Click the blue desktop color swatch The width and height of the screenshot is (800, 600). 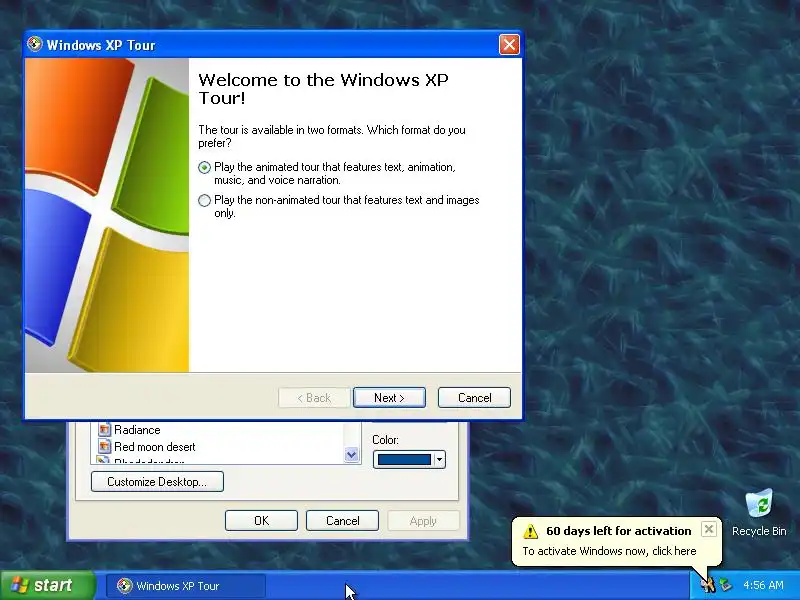[x=404, y=460]
